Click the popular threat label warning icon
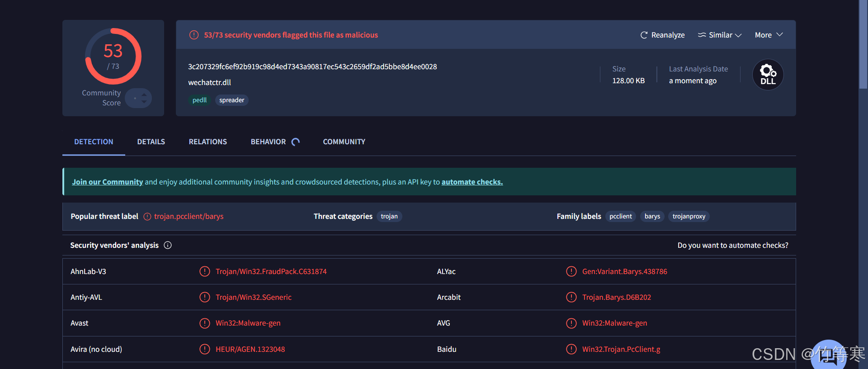 [x=147, y=217]
